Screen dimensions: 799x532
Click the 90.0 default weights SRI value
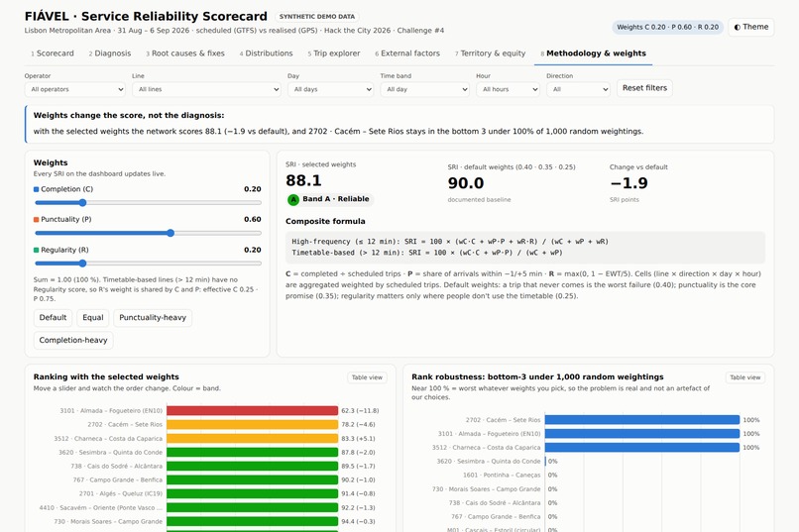coord(466,183)
